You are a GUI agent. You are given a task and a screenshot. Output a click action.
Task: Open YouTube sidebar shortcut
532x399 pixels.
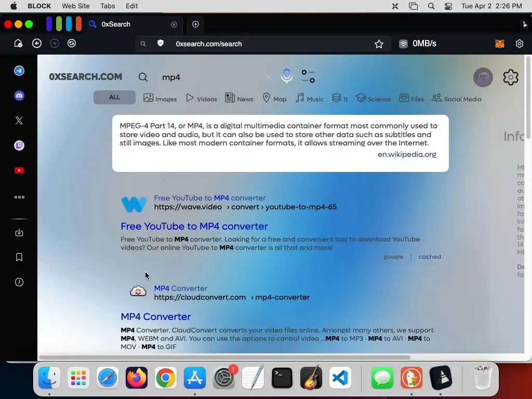[x=19, y=170]
